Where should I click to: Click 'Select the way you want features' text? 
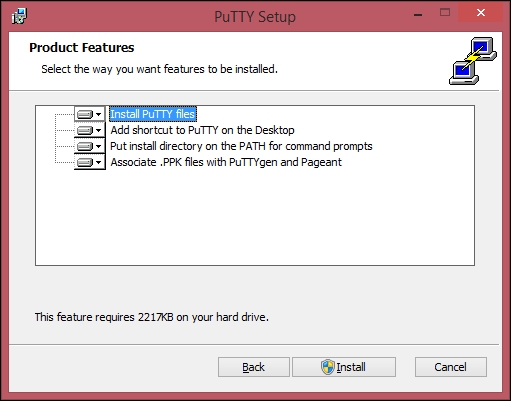tap(159, 69)
